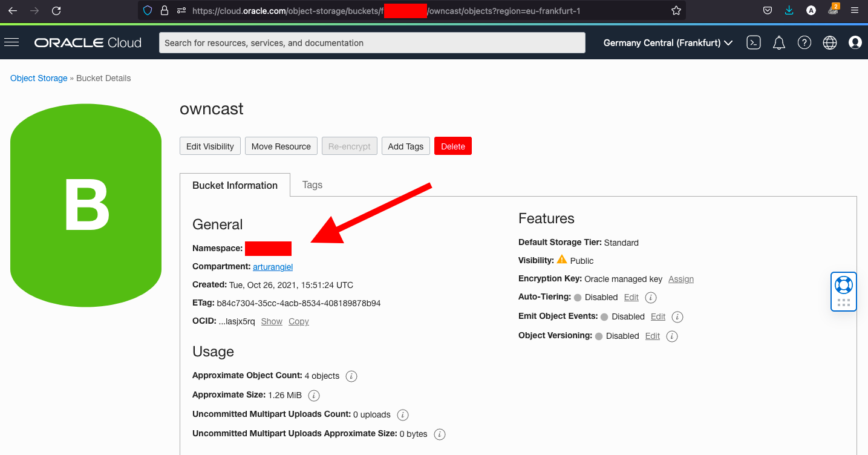Click the ETag value b84c7304-35cc-4acb-8534-408189878b94
868x455 pixels.
(298, 303)
